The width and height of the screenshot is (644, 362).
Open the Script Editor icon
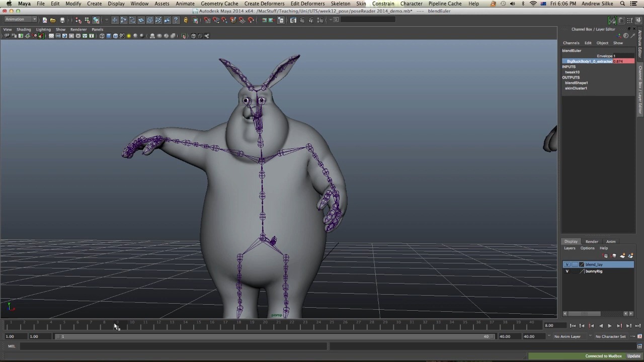[639, 346]
